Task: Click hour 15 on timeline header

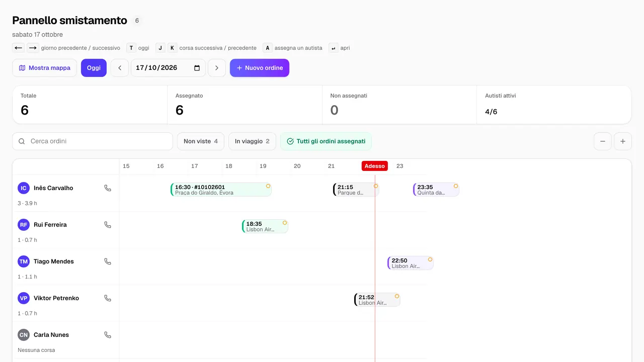Action: (x=126, y=166)
